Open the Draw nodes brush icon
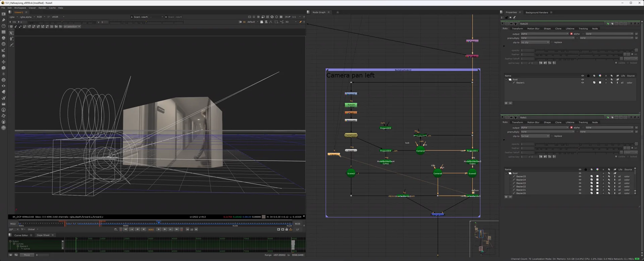 4,20
